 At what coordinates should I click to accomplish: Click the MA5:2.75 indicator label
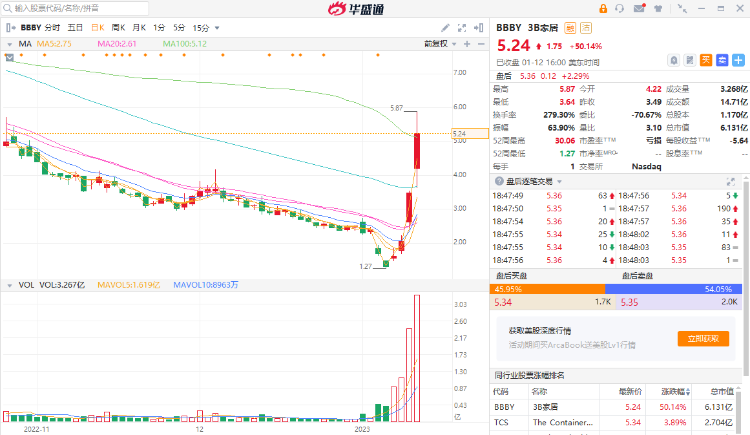point(54,44)
